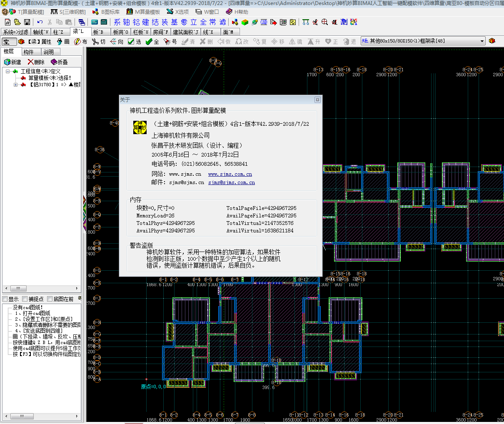Open the www.sjms.com.cn link in About dialog

tap(230, 174)
